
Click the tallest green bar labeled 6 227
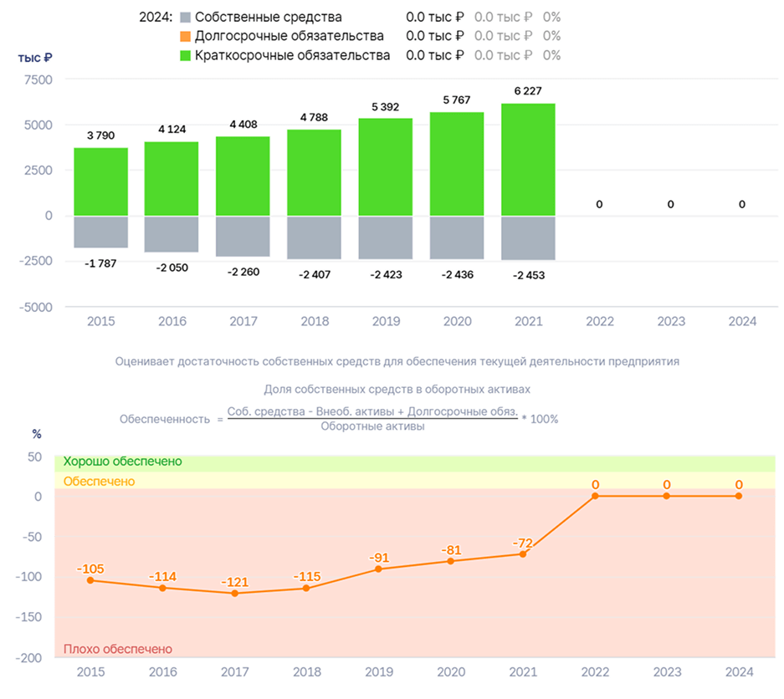point(529,160)
